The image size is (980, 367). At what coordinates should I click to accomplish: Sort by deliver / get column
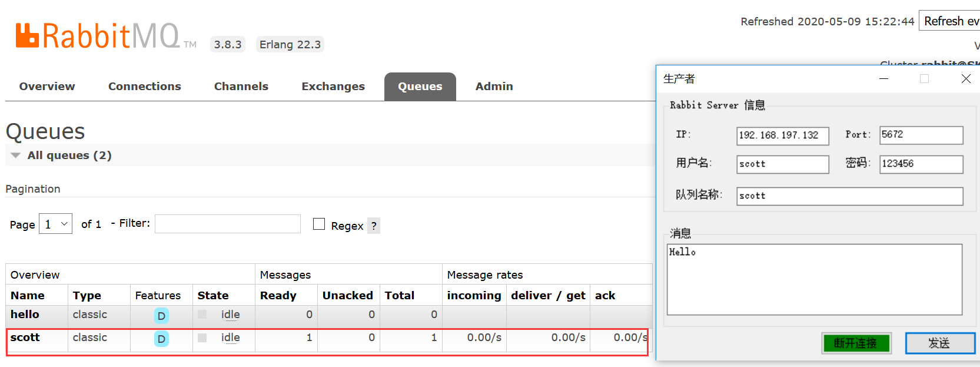[x=548, y=295]
